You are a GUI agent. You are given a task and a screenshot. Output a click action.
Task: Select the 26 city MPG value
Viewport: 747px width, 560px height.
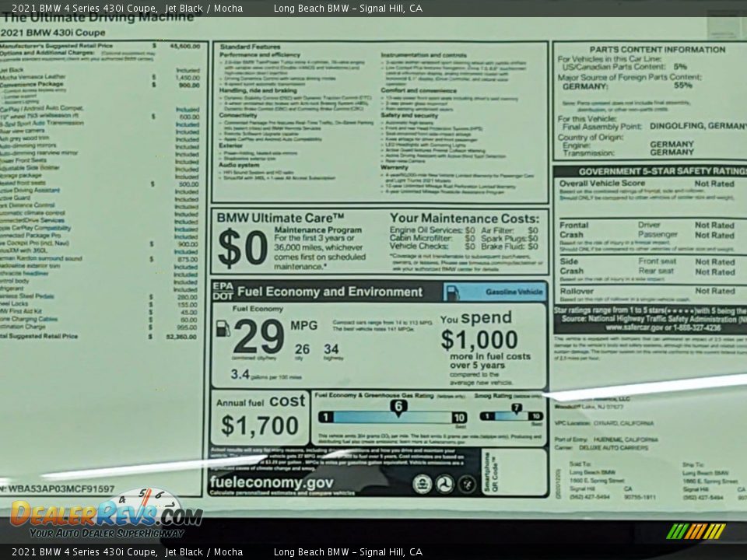(x=302, y=349)
